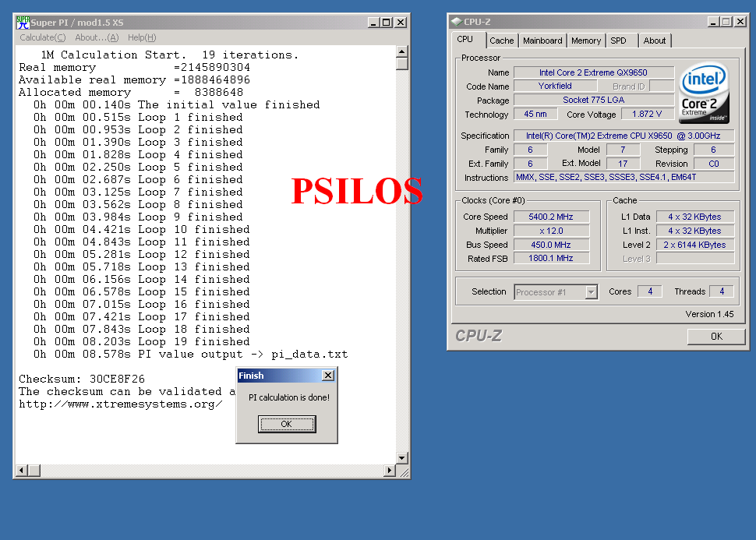
Task: Click the Intel Core 2 Extreme logo
Action: point(704,93)
